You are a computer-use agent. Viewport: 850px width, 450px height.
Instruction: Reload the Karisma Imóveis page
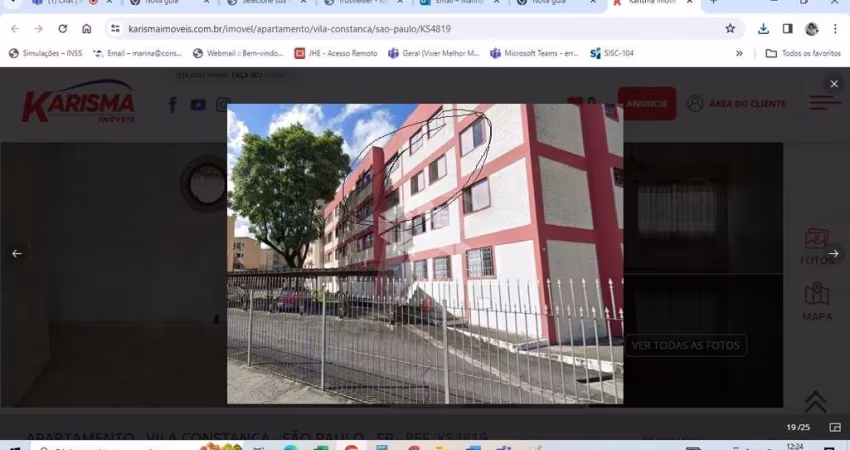point(62,29)
